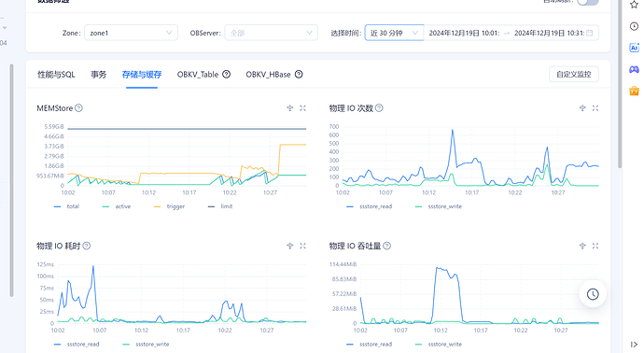Open the 近 30 分钟 time range dropdown
Screen dimensions: 644x353
coord(394,33)
